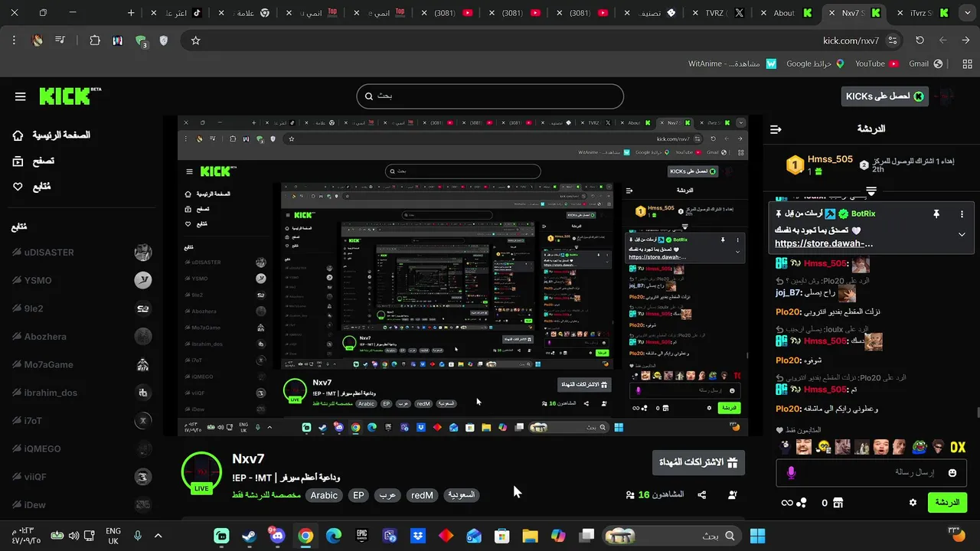The image size is (980, 551).
Task: Open pinned message three-dot options
Action: click(962, 214)
